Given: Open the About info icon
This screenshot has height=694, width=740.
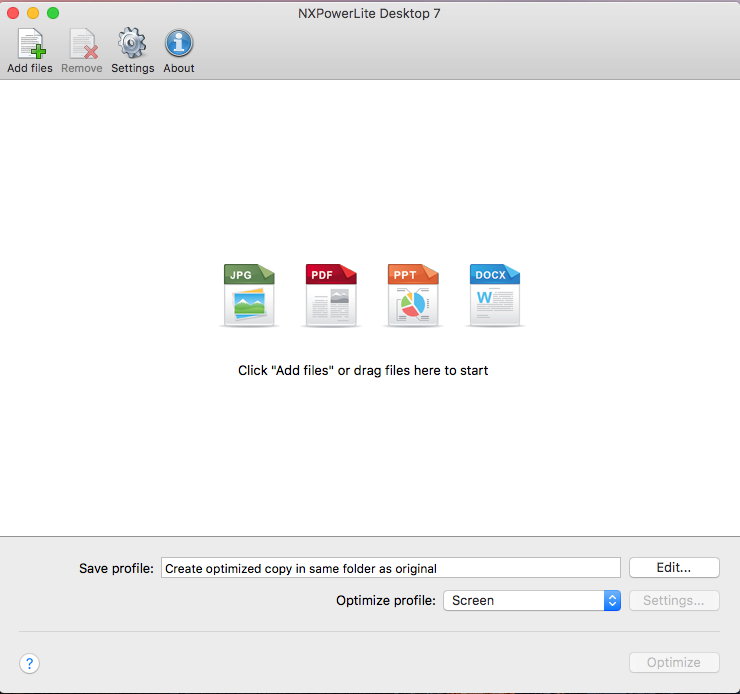Looking at the screenshot, I should [x=179, y=46].
